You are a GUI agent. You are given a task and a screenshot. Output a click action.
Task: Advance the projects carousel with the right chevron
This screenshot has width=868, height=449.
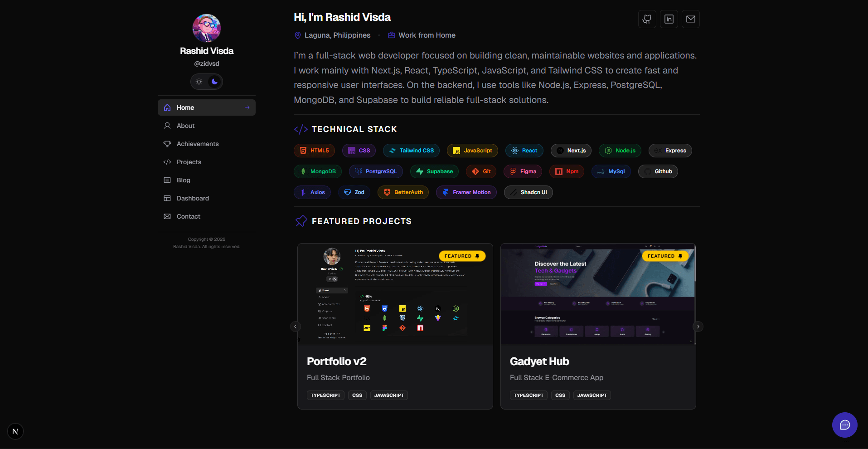coord(698,326)
